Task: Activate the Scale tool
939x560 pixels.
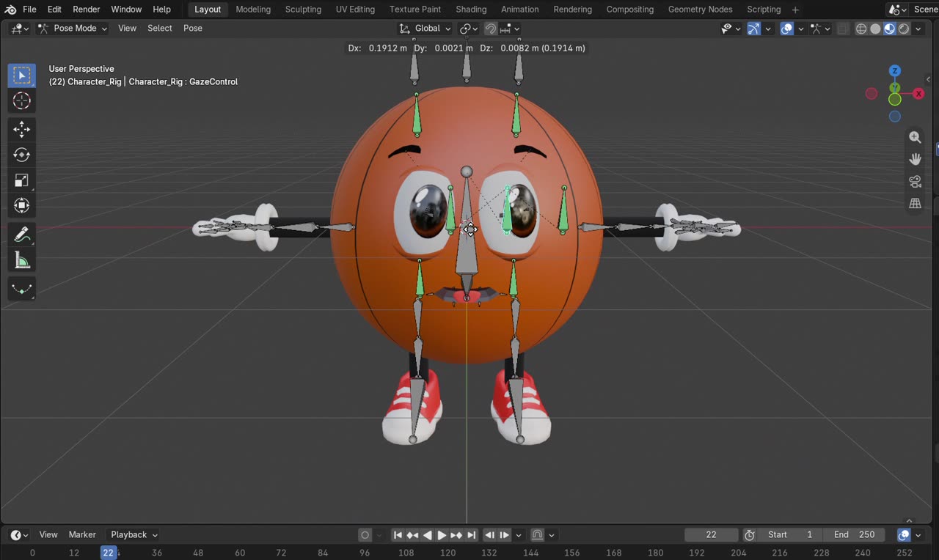Action: (21, 180)
